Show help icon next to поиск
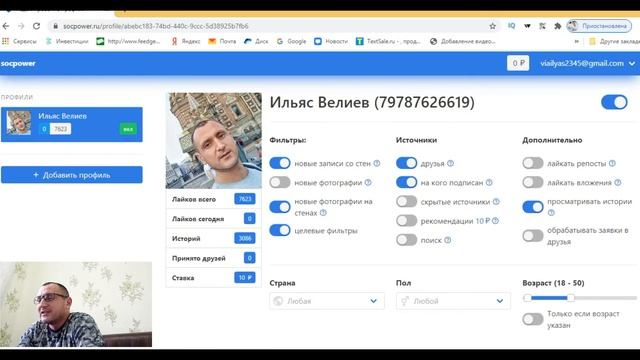This screenshot has width=640, height=360. 448,240
